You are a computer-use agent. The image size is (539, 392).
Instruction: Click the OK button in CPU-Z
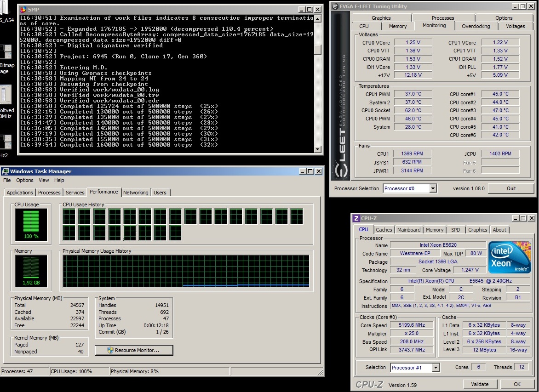tap(517, 384)
